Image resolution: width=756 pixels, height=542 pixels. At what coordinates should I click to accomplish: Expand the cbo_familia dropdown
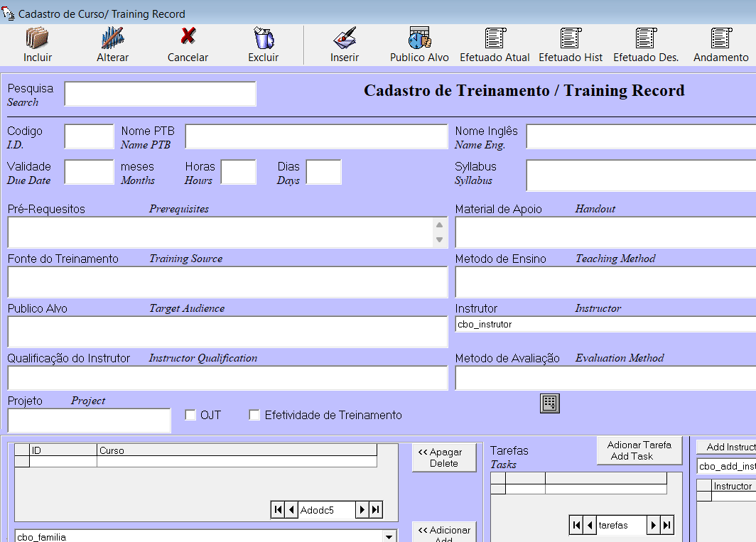[389, 537]
